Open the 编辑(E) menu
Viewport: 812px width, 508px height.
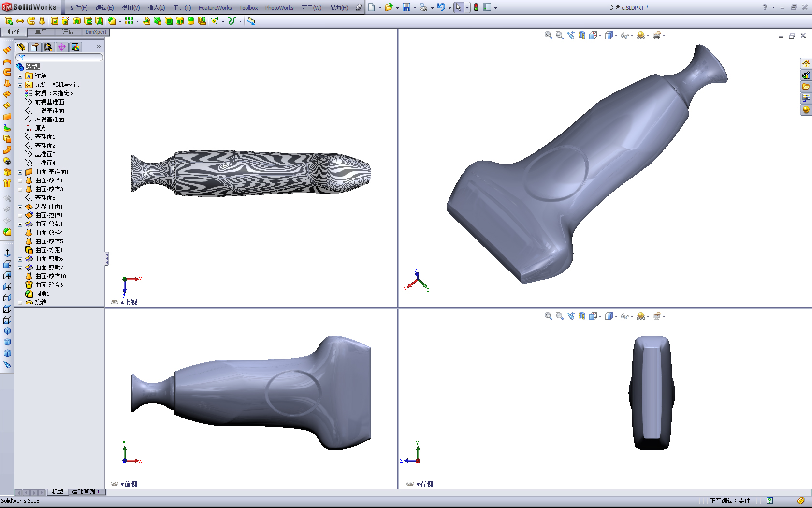(x=104, y=8)
